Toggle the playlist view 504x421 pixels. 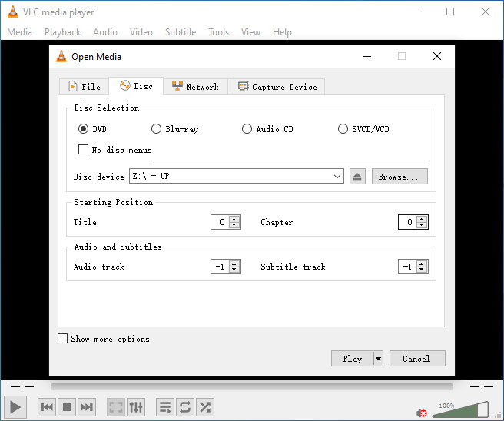[165, 407]
